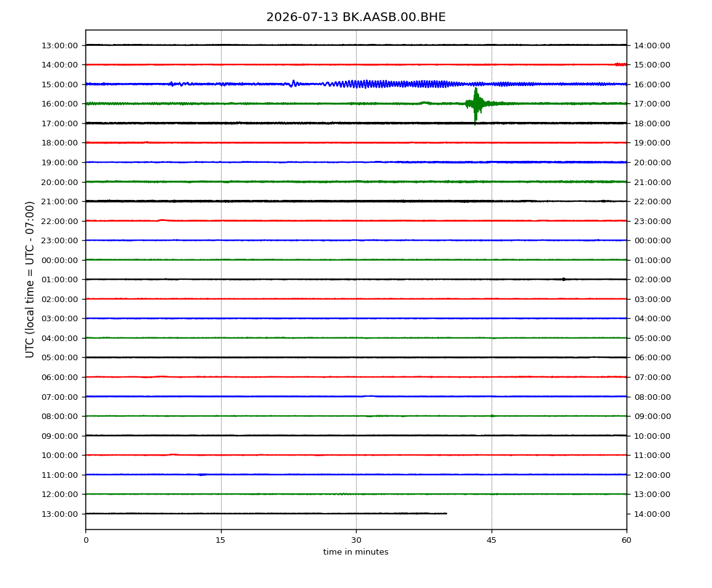The width and height of the screenshot is (712, 588).
Task: Click the 16:00:00 left axis label
Action: tap(59, 104)
